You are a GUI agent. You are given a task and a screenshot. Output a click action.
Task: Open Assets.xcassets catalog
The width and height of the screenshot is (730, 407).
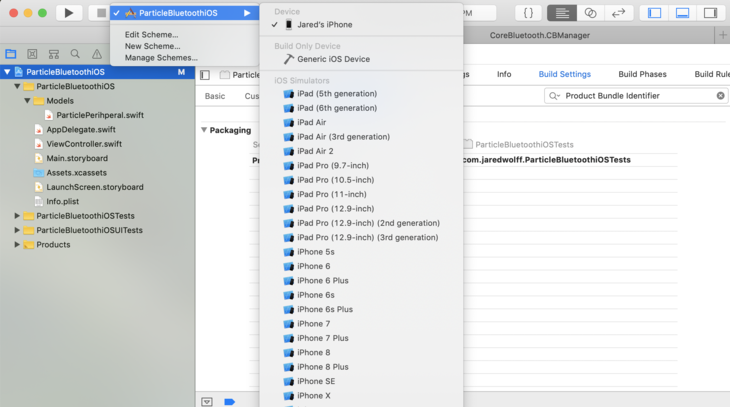point(70,173)
